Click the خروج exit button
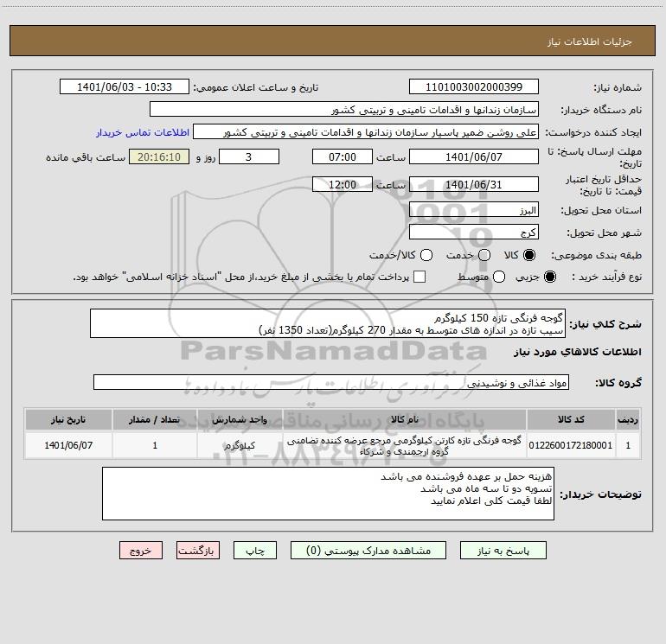 (141, 551)
